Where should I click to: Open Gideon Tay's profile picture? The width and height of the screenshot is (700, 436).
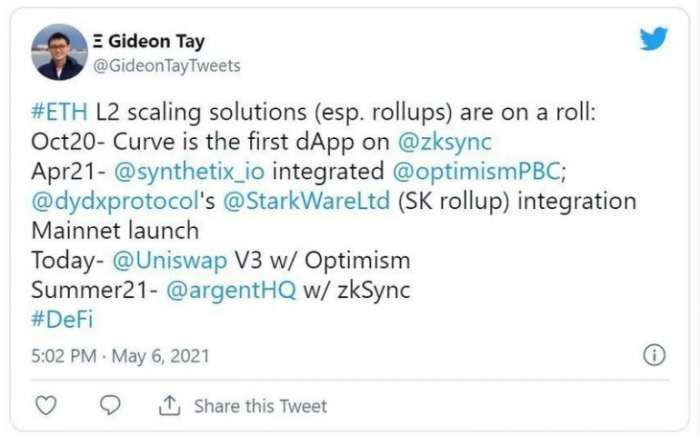[x=59, y=52]
